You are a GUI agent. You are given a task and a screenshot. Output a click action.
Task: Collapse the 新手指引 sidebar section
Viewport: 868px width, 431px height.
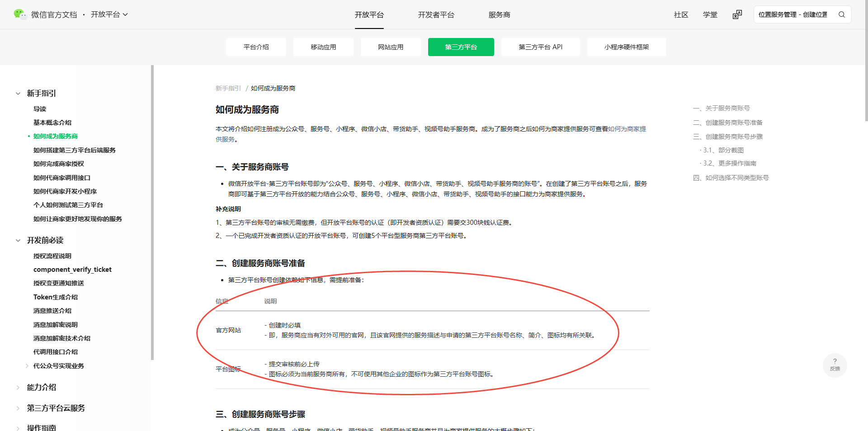pos(18,94)
